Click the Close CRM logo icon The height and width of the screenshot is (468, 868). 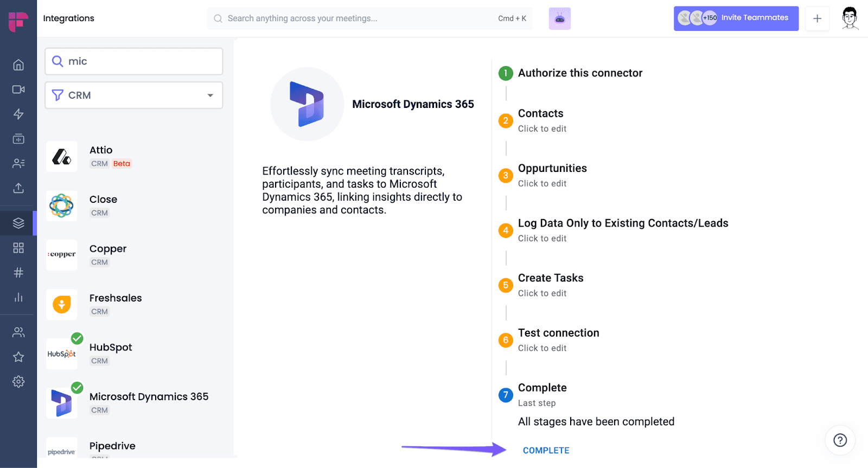[62, 206]
